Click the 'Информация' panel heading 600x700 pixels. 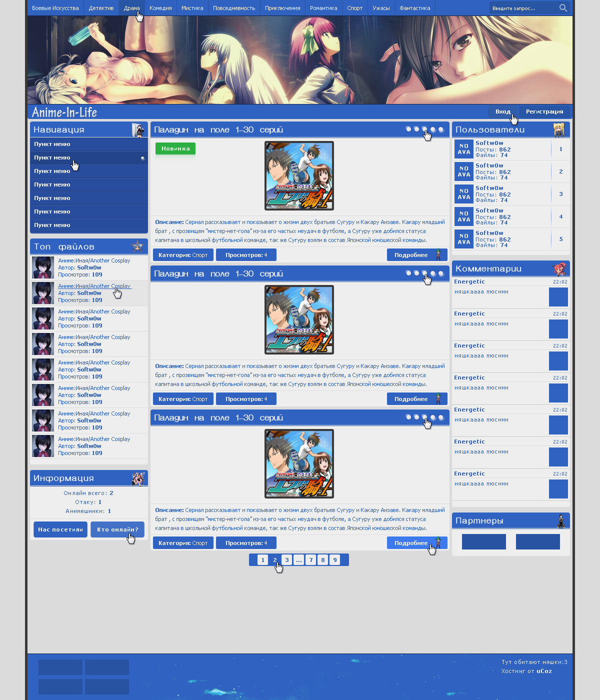point(63,478)
